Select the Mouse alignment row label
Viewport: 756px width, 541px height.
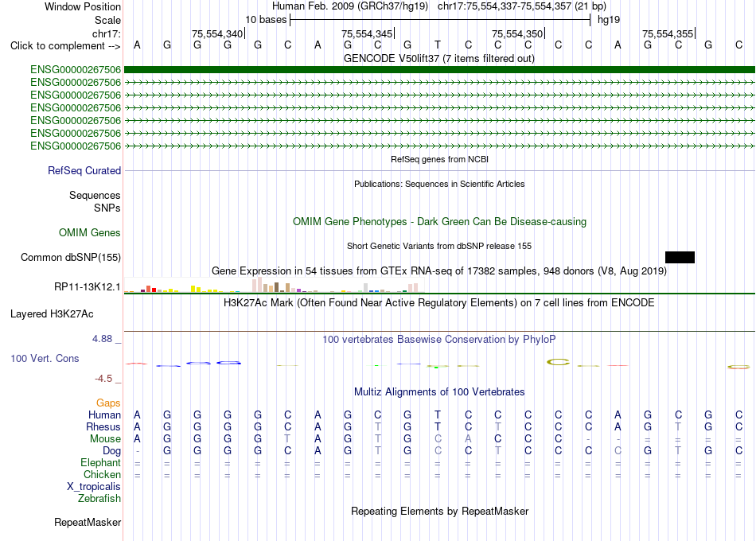pos(105,439)
